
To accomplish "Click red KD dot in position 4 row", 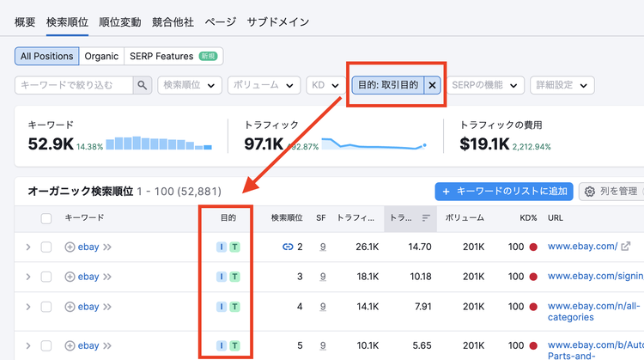I will click(x=533, y=307).
